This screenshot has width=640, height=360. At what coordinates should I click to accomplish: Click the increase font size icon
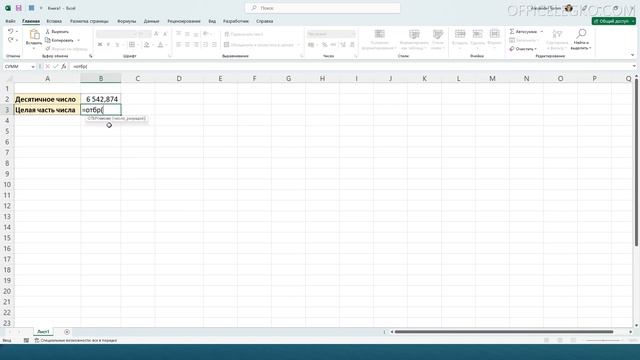pos(156,34)
